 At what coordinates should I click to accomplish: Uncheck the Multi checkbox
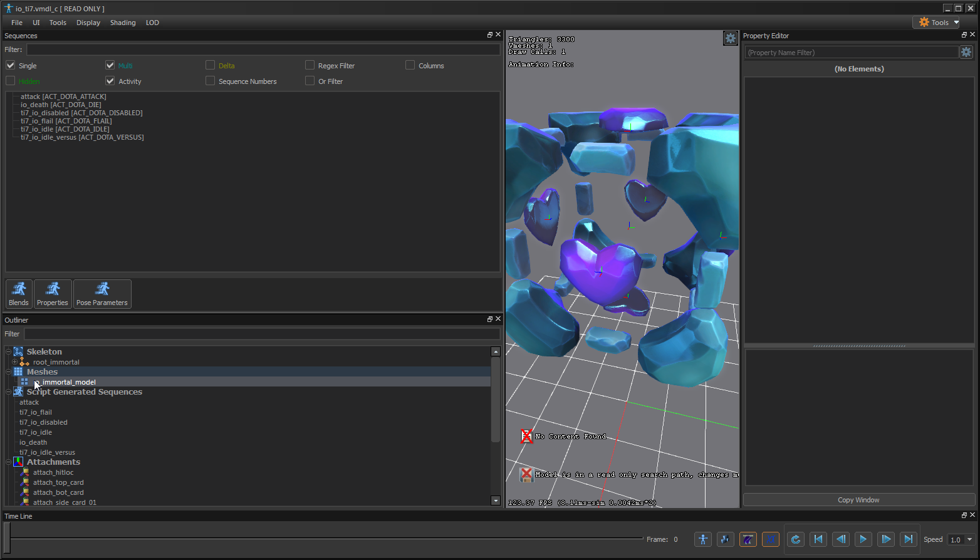click(x=110, y=65)
